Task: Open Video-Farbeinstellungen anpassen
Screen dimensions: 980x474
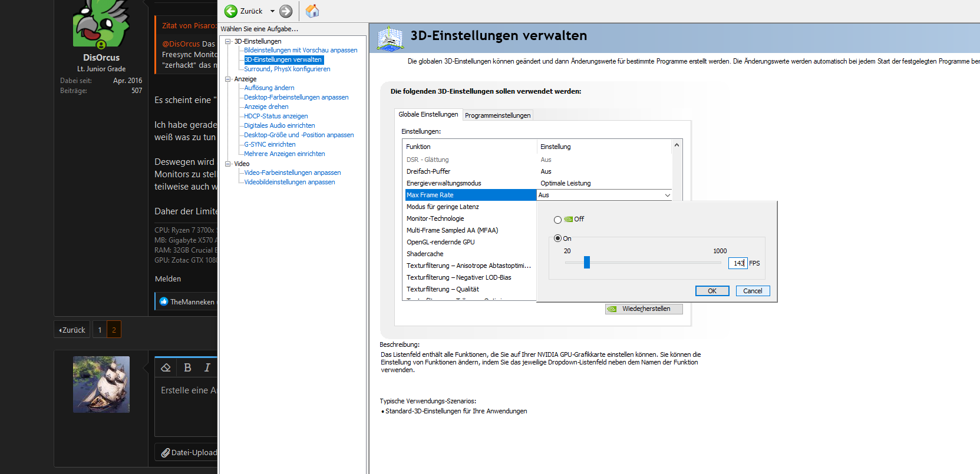Action: [x=292, y=173]
